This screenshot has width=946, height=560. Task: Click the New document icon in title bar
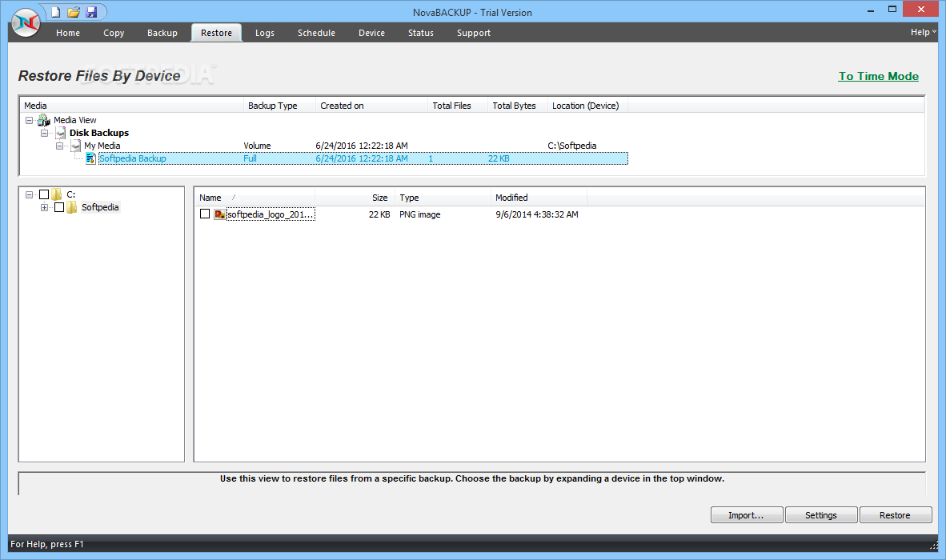pyautogui.click(x=55, y=12)
